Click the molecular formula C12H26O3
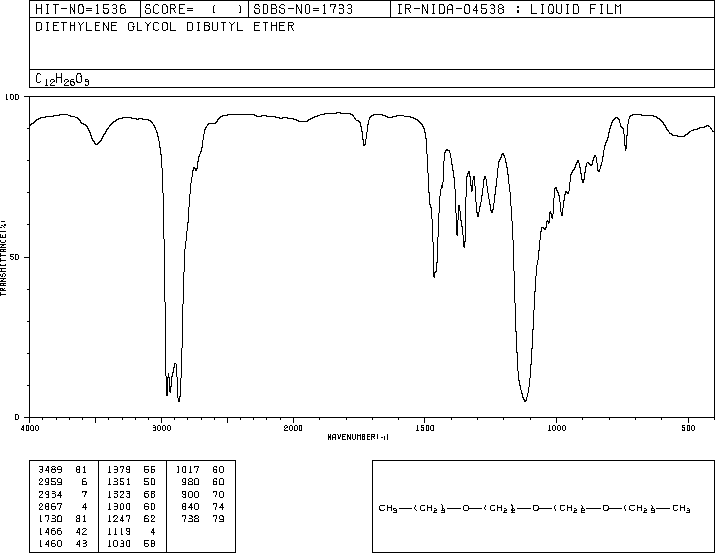Viewport: 715px width, 553px height. coord(62,80)
